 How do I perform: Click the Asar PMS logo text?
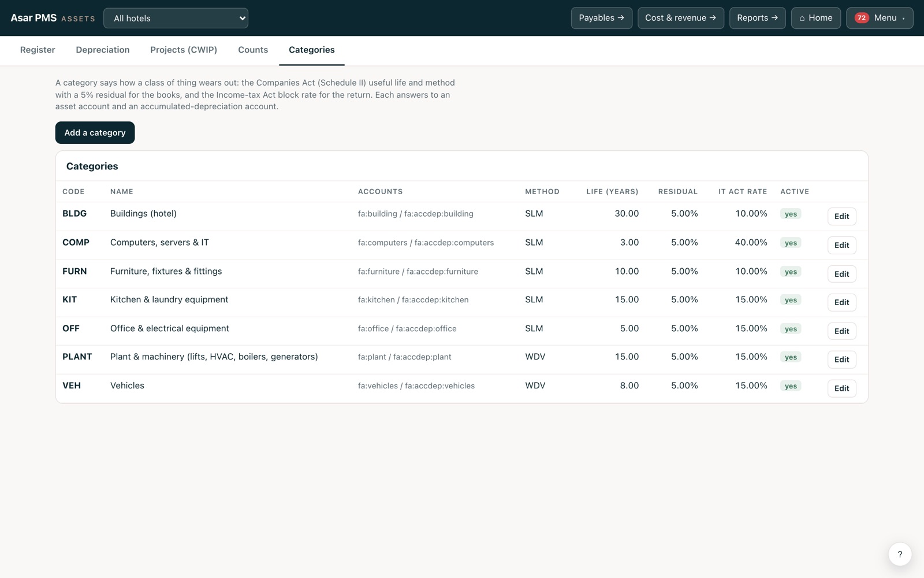[x=33, y=18]
